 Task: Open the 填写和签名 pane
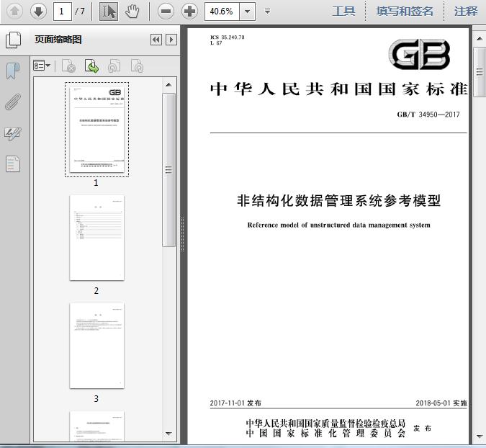coord(405,12)
